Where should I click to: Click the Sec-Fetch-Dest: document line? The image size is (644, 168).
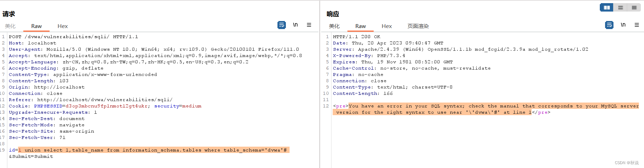pyautogui.click(x=47, y=119)
